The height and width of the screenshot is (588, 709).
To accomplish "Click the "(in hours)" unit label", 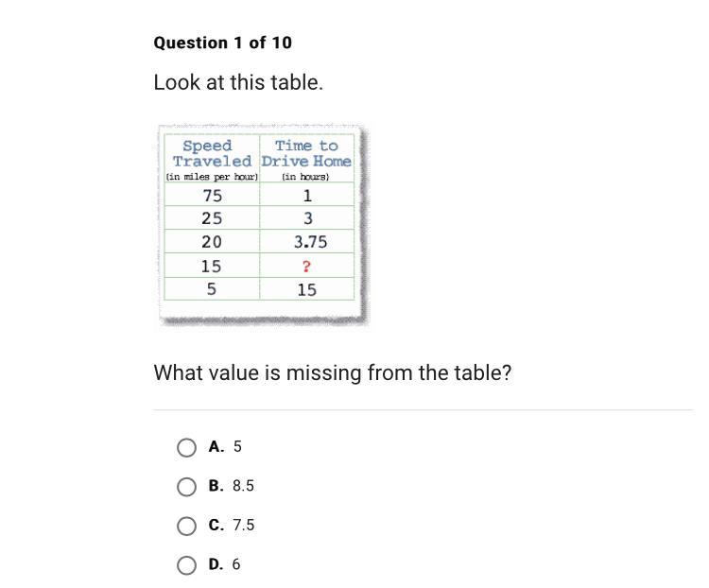I will click(305, 177).
